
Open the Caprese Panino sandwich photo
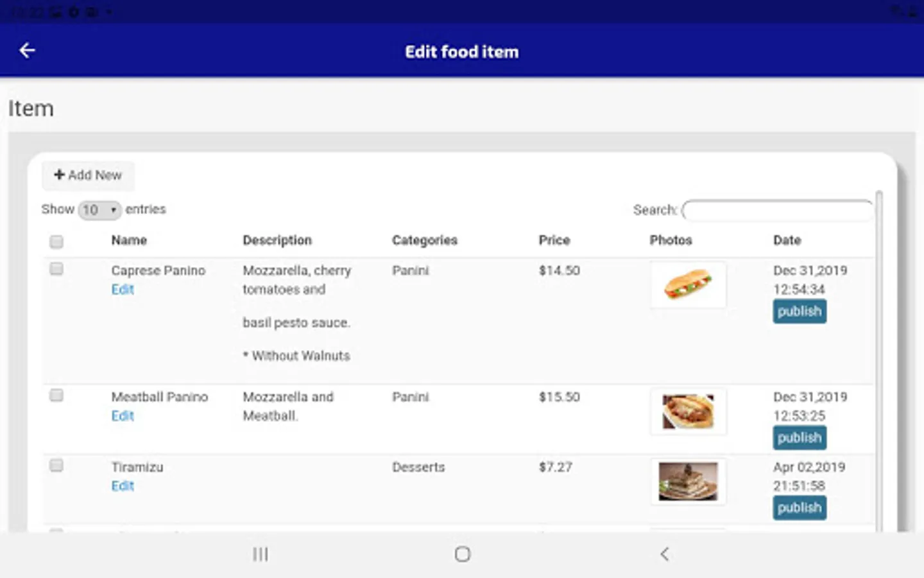coord(688,285)
